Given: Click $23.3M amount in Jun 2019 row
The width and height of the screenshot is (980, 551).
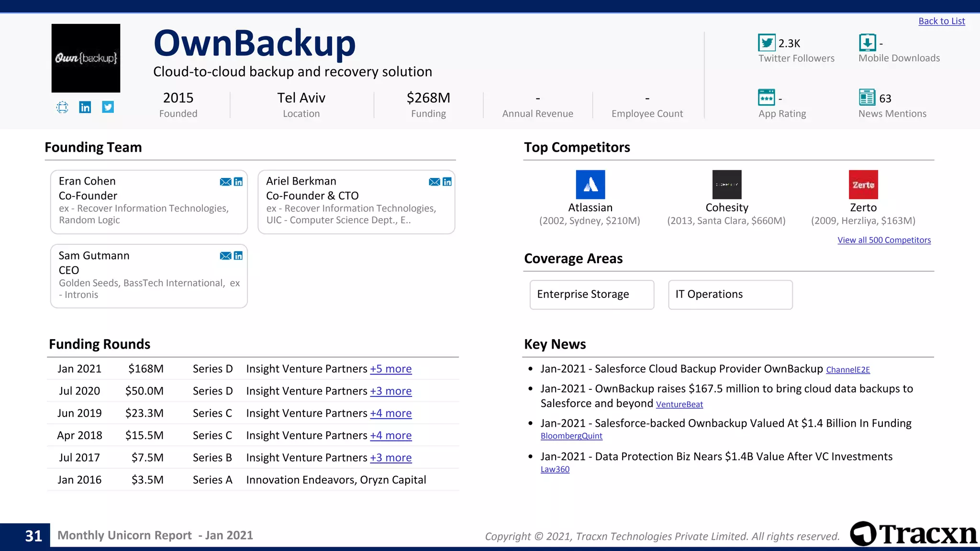Looking at the screenshot, I should [x=145, y=413].
